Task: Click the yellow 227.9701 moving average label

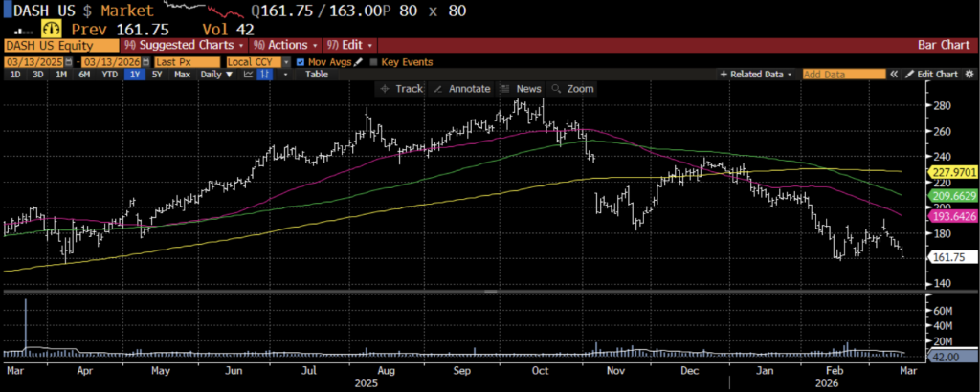Action: point(953,172)
